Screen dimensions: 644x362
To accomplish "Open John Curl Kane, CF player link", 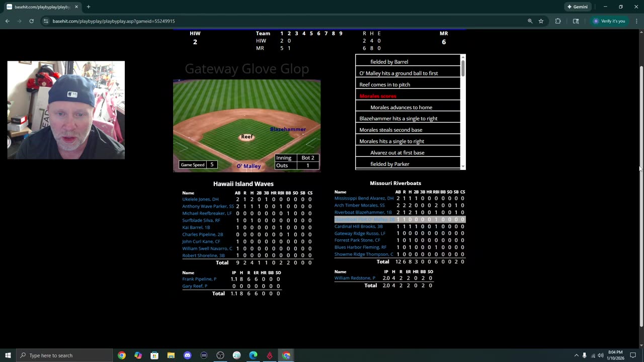I will point(201,241).
